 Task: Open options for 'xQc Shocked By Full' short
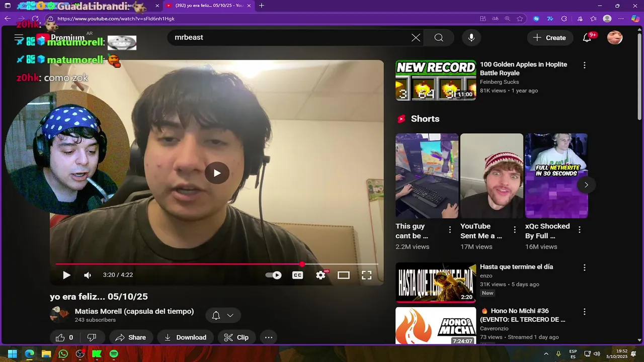coord(580,230)
